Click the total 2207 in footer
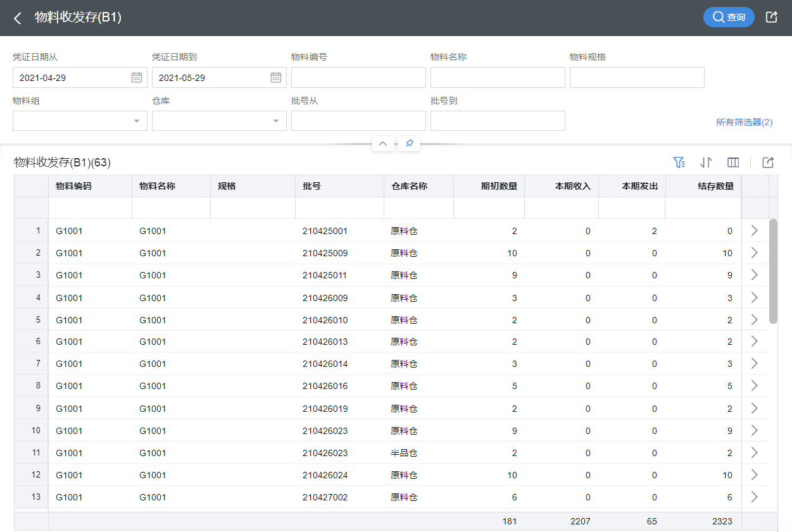This screenshot has height=532, width=792. point(580,521)
